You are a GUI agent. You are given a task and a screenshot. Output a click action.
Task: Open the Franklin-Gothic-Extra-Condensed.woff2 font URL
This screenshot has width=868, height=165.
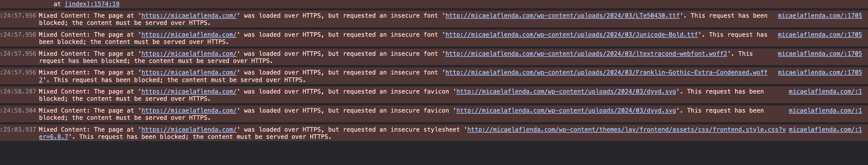(606, 73)
